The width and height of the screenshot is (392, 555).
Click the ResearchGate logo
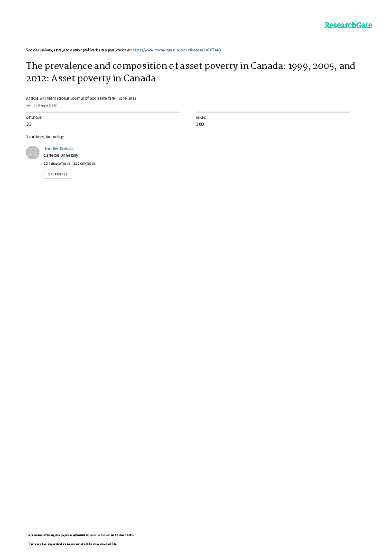348,25
